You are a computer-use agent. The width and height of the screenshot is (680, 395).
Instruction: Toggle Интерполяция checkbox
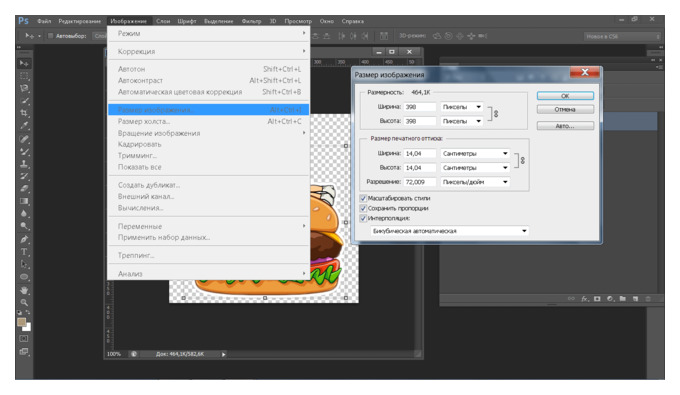coord(363,218)
